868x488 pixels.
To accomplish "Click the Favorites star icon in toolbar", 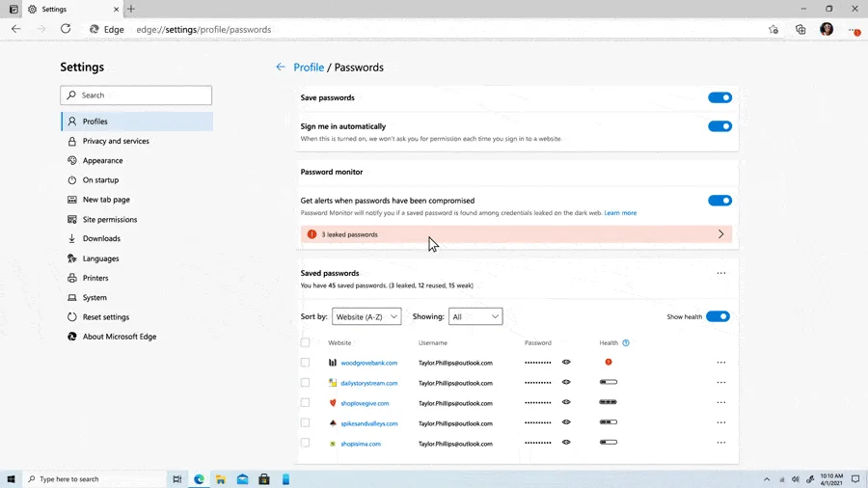I will tap(773, 29).
